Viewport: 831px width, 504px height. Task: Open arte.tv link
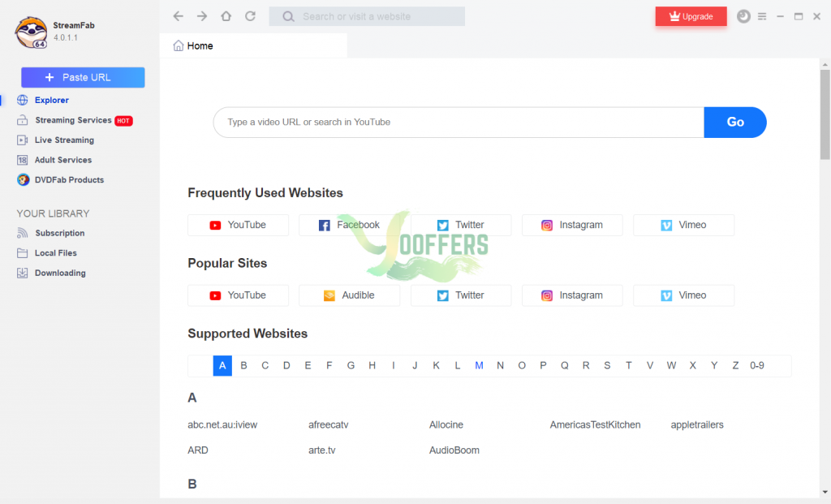pos(321,450)
